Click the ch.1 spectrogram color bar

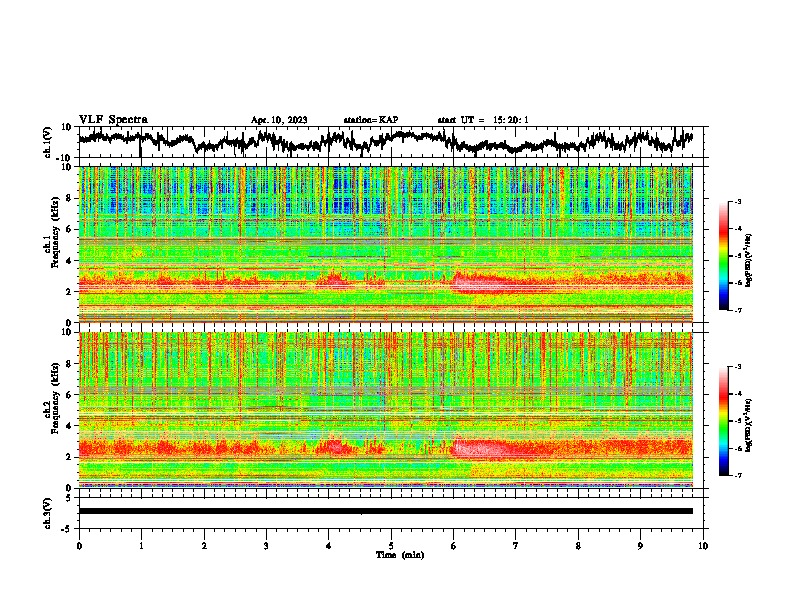(723, 256)
